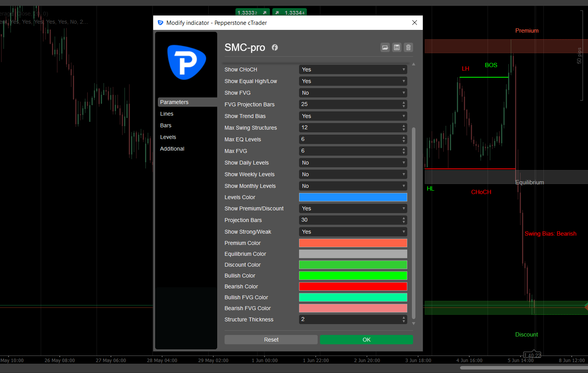Click the HL label on the chart
This screenshot has width=588, height=373.
click(x=431, y=189)
